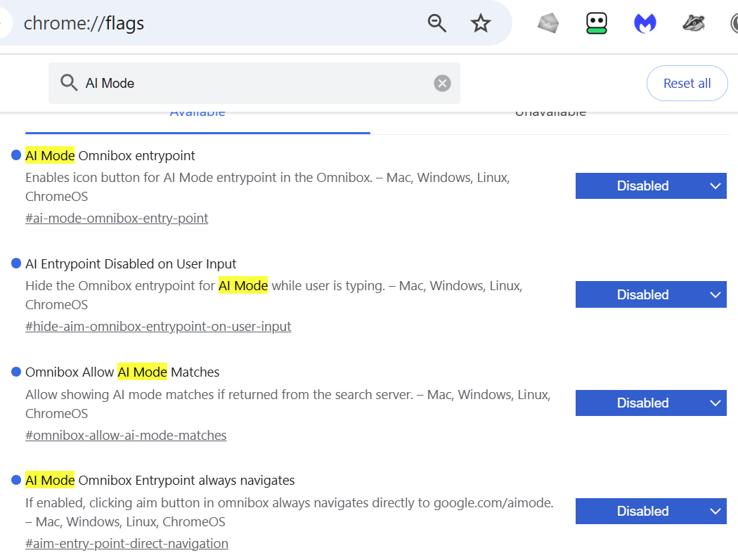Open the #hide-aim-omnibox-entrypoint-on-user-input link
The width and height of the screenshot is (738, 560).
[x=158, y=327]
